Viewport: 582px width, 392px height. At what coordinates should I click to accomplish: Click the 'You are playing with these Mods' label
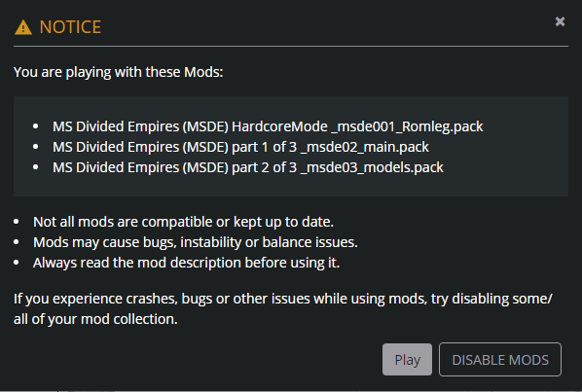coord(119,72)
